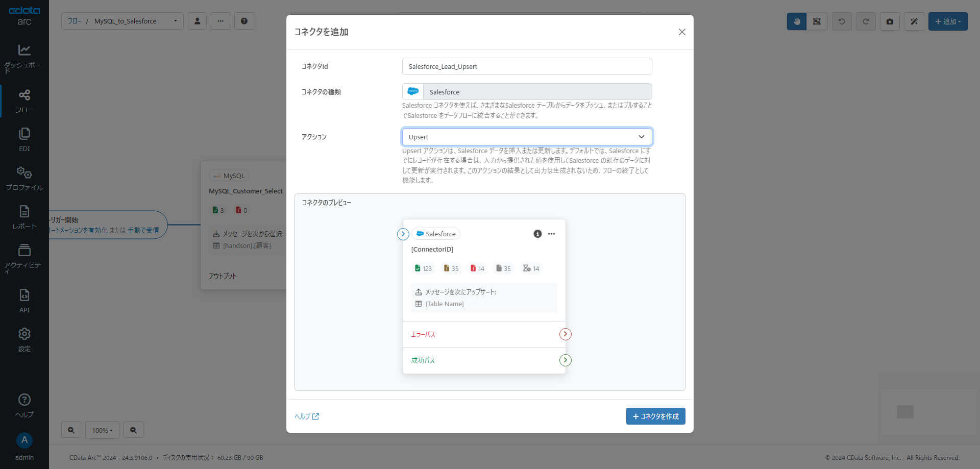The height and width of the screenshot is (469, 980).
Task: Click the エラーパス error path label
Action: (x=423, y=334)
